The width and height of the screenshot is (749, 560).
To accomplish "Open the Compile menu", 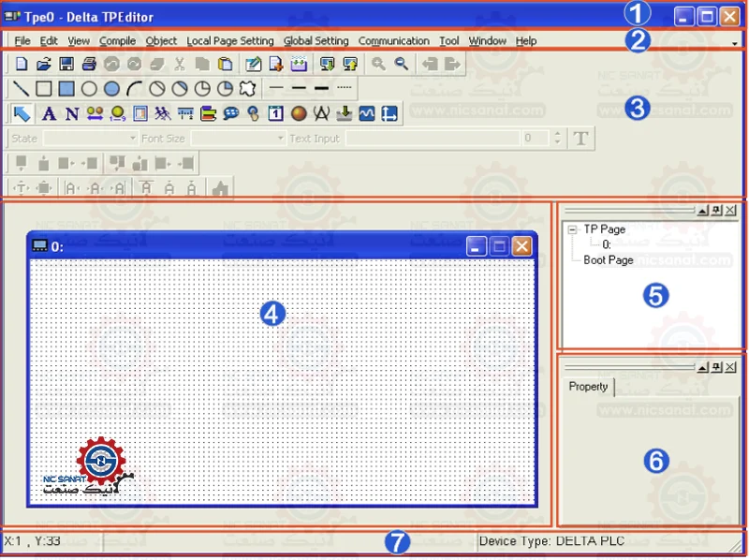I will pos(117,41).
